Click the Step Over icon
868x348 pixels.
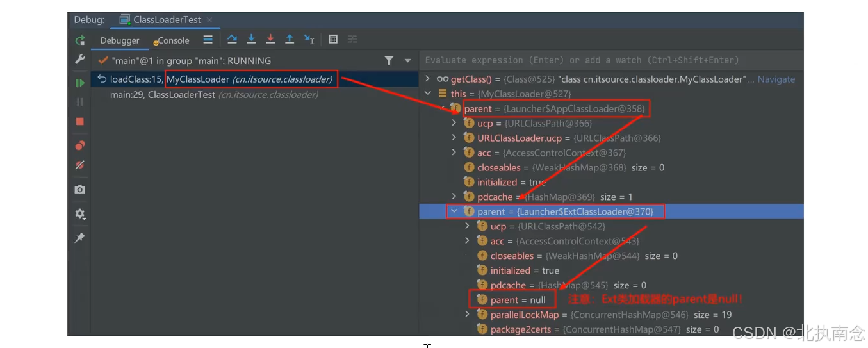(232, 40)
